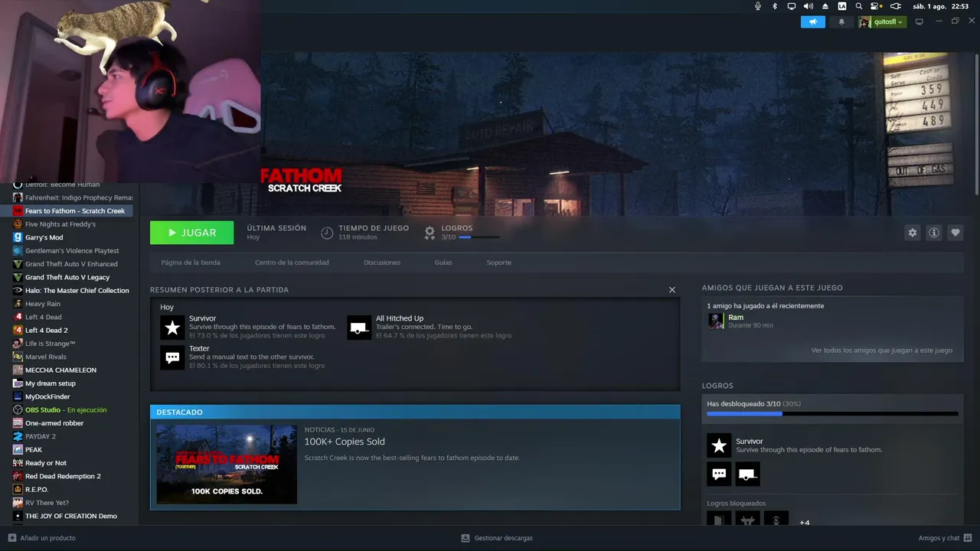Open the Bluetooth menu in system bar

(775, 6)
